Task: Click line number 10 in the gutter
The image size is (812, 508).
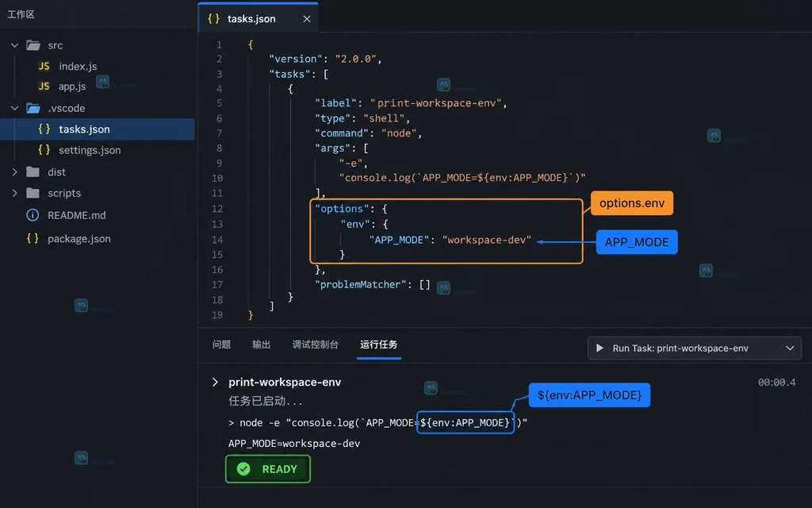Action: pyautogui.click(x=217, y=178)
